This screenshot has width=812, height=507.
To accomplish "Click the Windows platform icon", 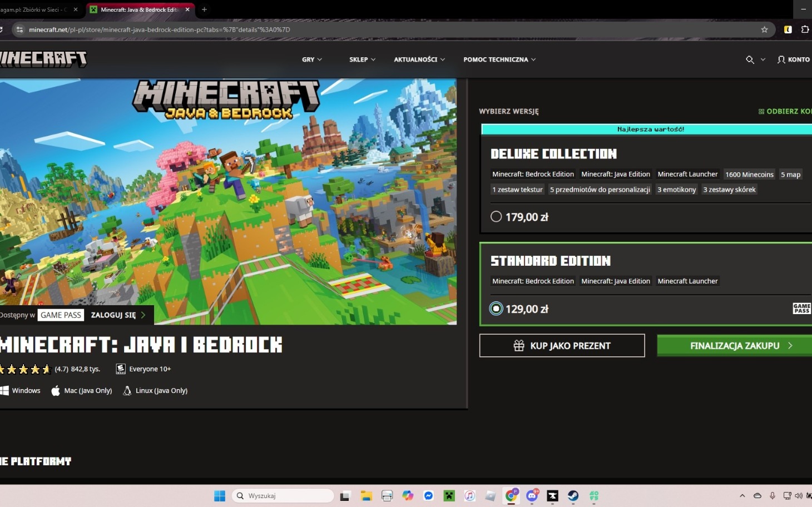I will (x=4, y=390).
